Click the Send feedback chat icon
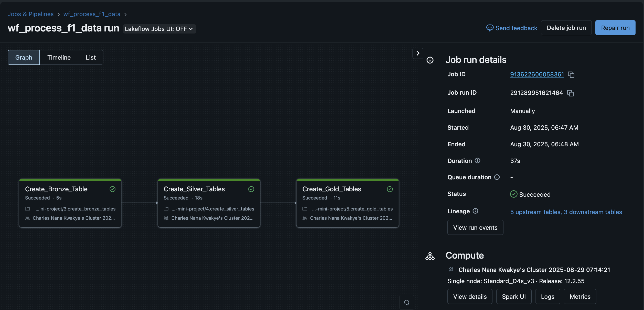 pyautogui.click(x=490, y=28)
